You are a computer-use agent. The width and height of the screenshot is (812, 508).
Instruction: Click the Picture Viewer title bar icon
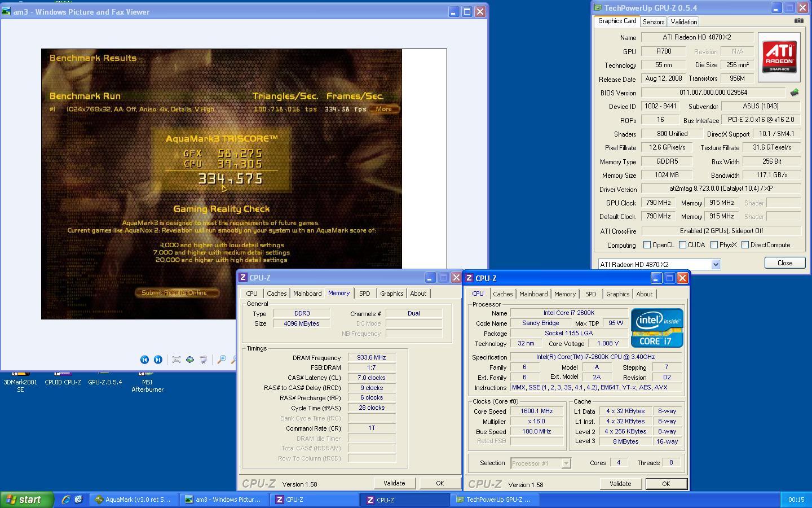[6, 11]
